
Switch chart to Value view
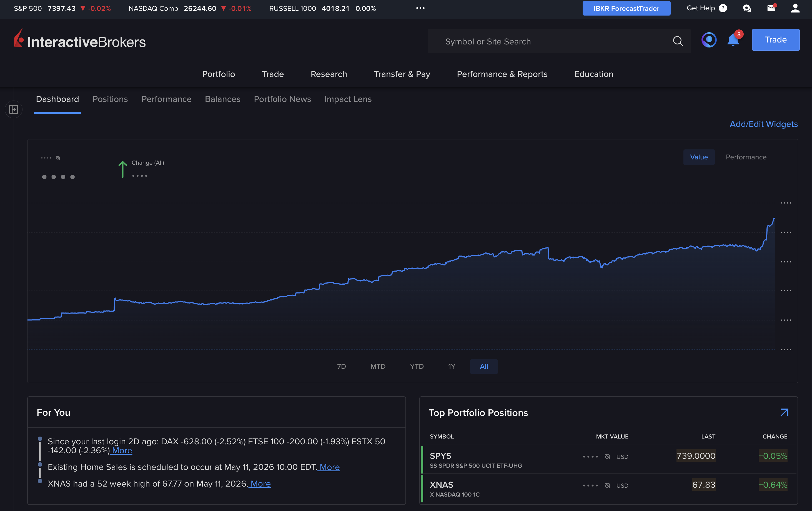coord(699,157)
